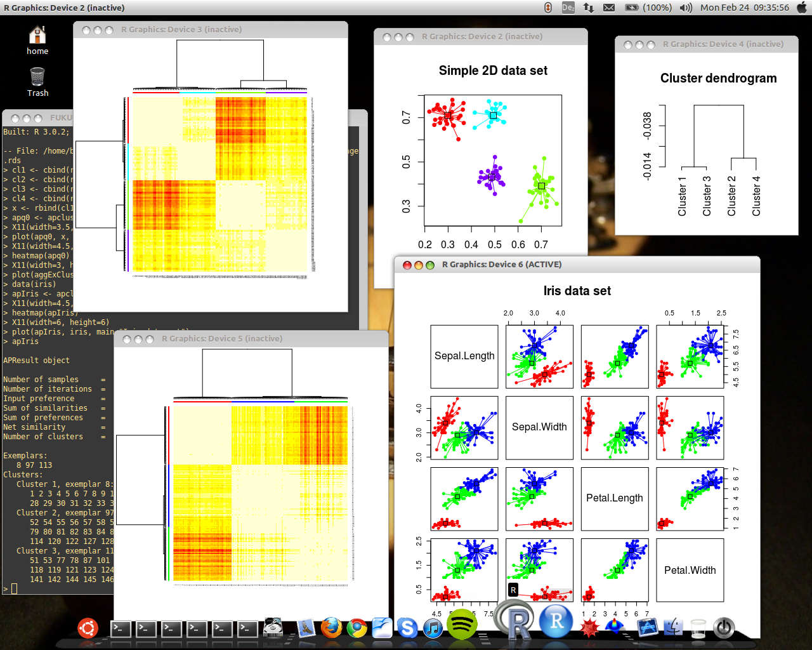Open Skype from the dock
Screen dimensions: 812x650
click(x=407, y=628)
